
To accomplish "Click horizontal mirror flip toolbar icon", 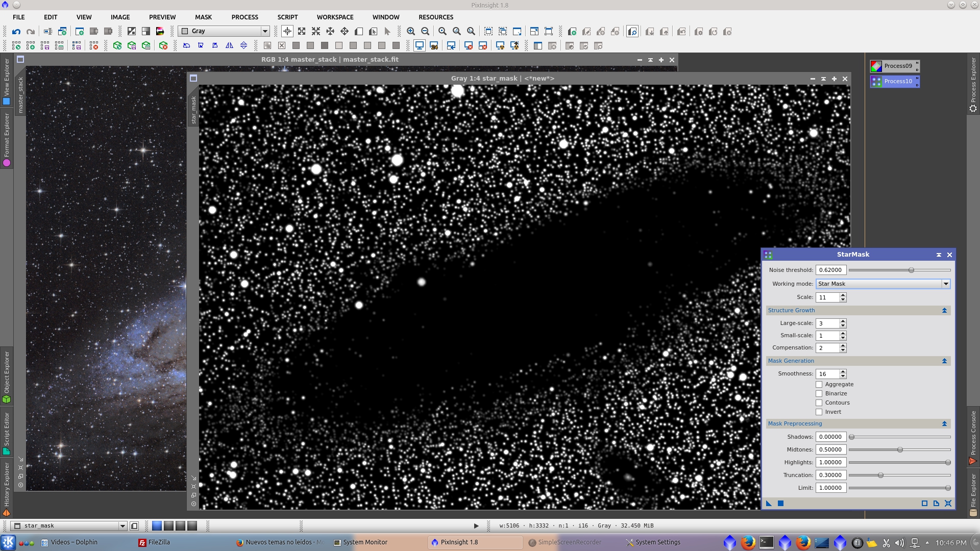I will (x=230, y=46).
